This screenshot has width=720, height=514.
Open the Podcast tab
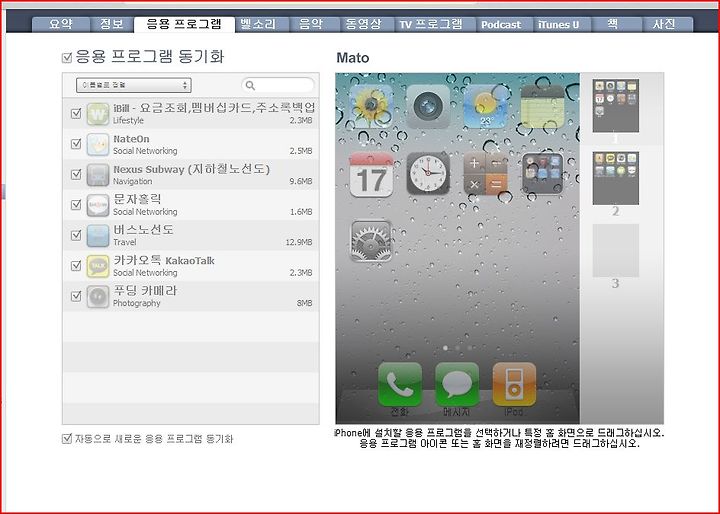tap(505, 24)
